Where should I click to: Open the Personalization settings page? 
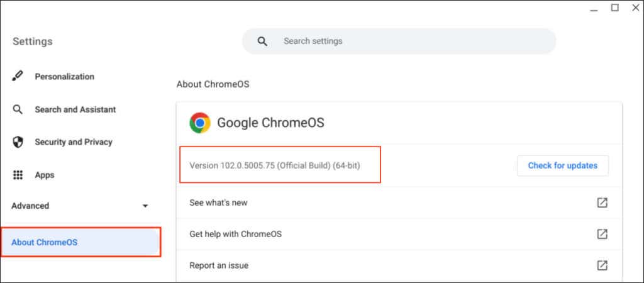[64, 76]
